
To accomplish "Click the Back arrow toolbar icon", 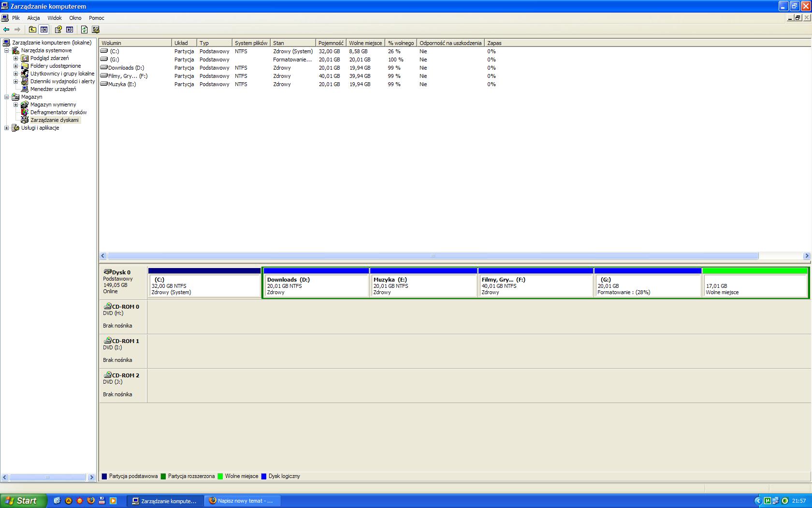I will tap(6, 30).
